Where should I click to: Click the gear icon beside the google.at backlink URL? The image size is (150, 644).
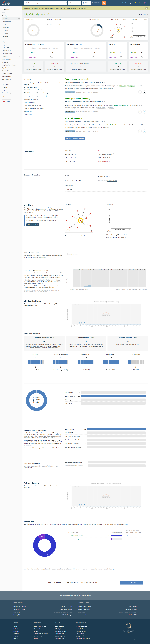pyautogui.click(x=104, y=121)
